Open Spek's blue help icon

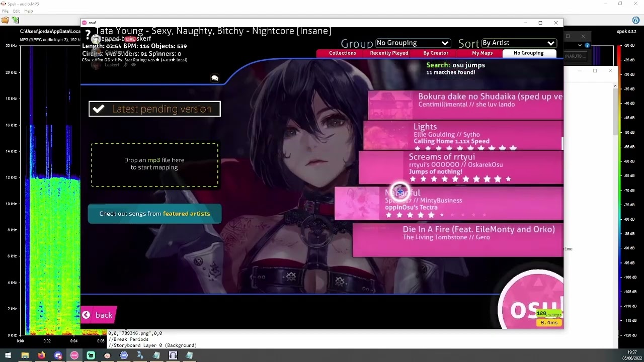coord(636,20)
